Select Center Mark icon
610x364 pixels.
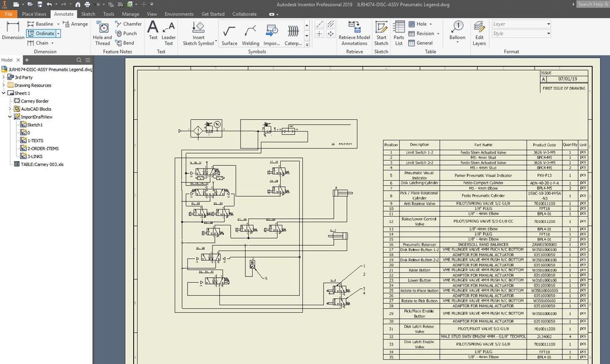click(x=319, y=34)
